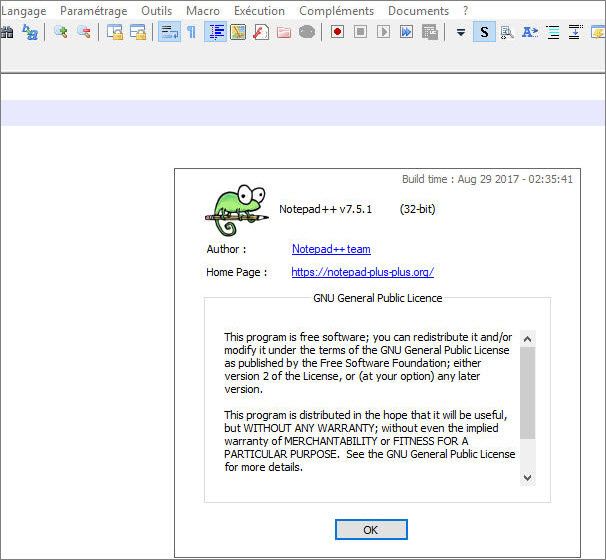Open the Paramétrage menu
606x560 pixels.
(94, 11)
